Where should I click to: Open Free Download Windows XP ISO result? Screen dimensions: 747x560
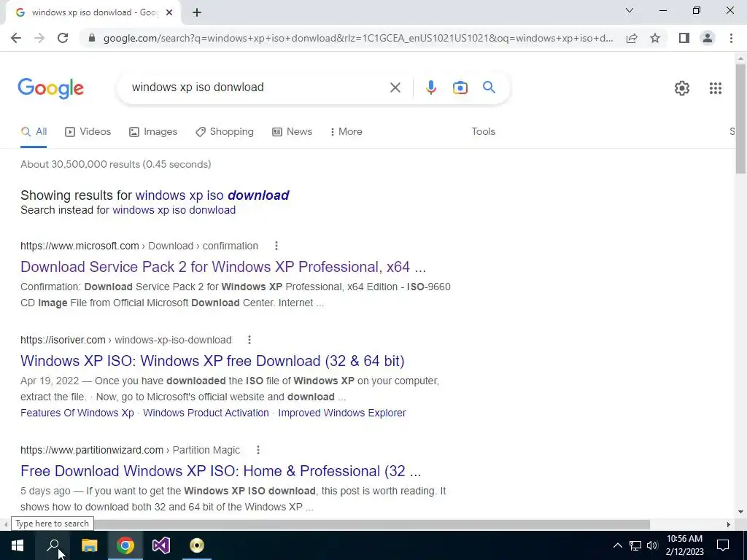click(x=220, y=471)
